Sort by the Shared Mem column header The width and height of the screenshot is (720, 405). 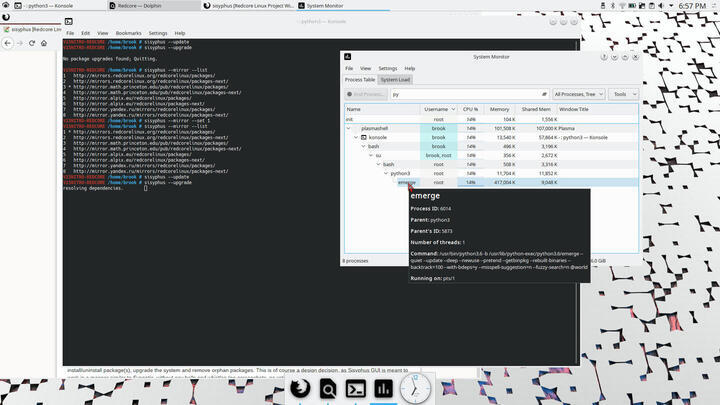pyautogui.click(x=536, y=109)
